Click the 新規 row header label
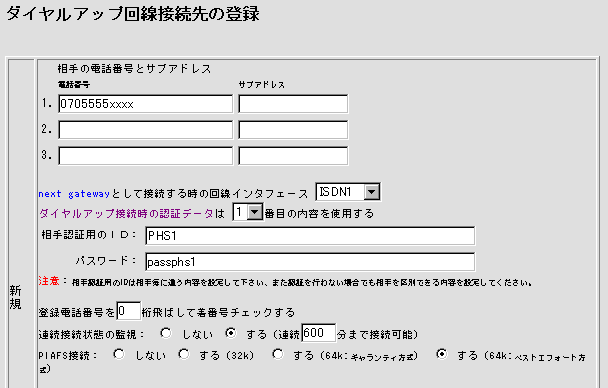This screenshot has height=388, width=608. (x=16, y=297)
